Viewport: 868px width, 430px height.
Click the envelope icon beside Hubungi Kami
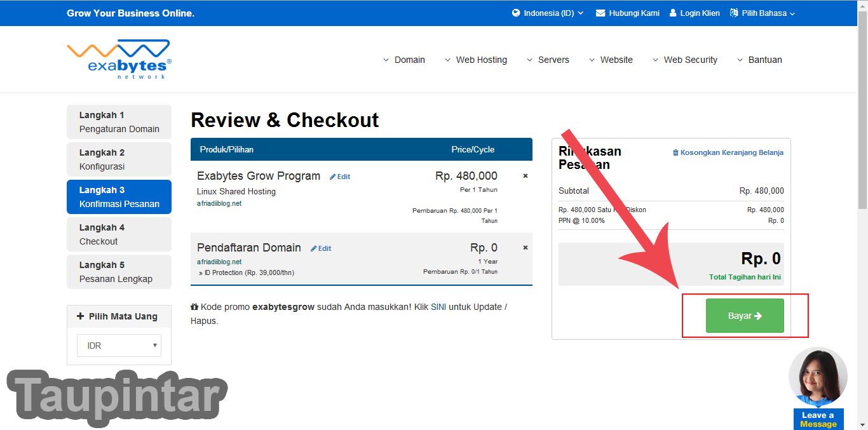tap(600, 13)
